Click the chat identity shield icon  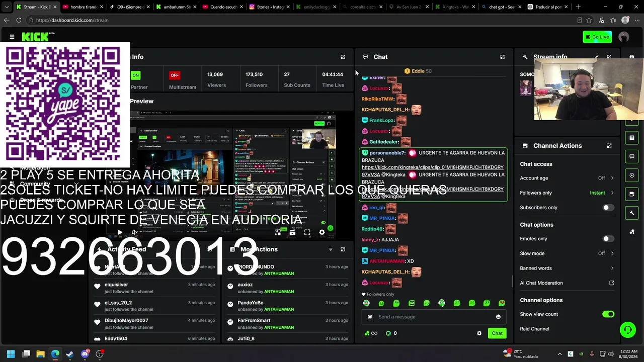pos(370,317)
